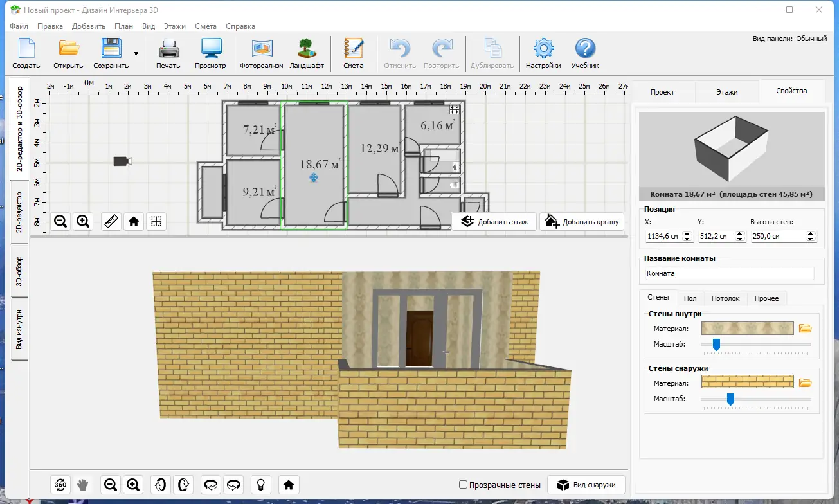Click the 360 rotation icon in 3D view

(61, 484)
